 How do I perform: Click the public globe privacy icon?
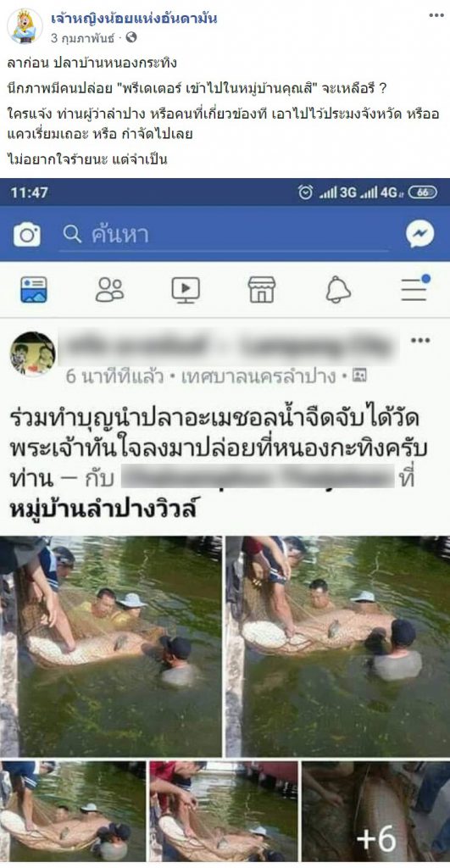coord(131,37)
